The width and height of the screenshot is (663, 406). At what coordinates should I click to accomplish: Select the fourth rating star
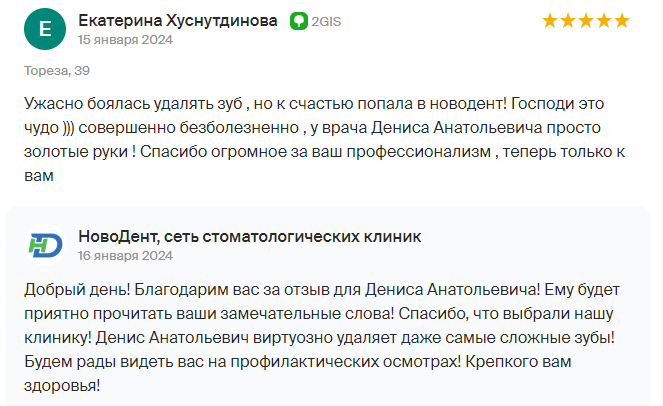click(x=604, y=20)
